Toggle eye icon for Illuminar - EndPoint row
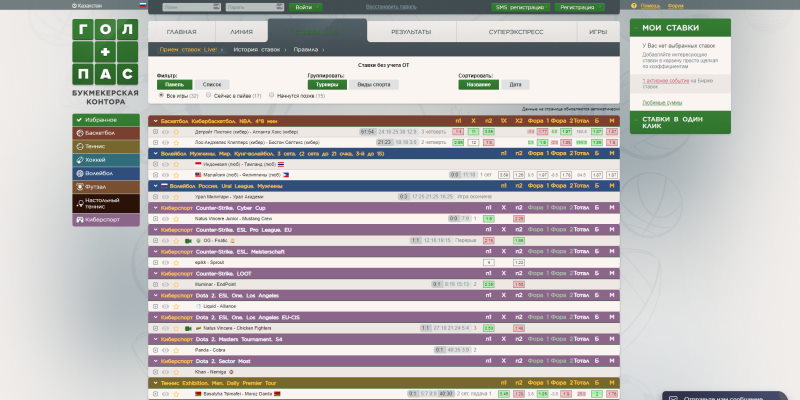 [x=165, y=285]
